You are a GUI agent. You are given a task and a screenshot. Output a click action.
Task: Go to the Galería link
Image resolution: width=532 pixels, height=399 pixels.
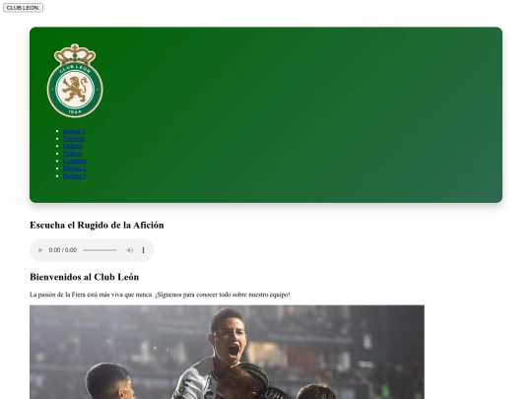coord(73,146)
